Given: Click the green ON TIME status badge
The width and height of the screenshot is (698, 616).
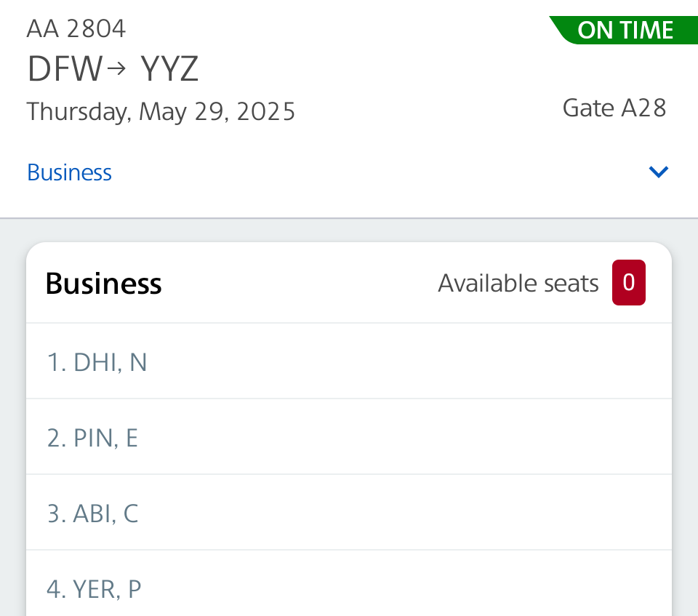Looking at the screenshot, I should pos(625,30).
